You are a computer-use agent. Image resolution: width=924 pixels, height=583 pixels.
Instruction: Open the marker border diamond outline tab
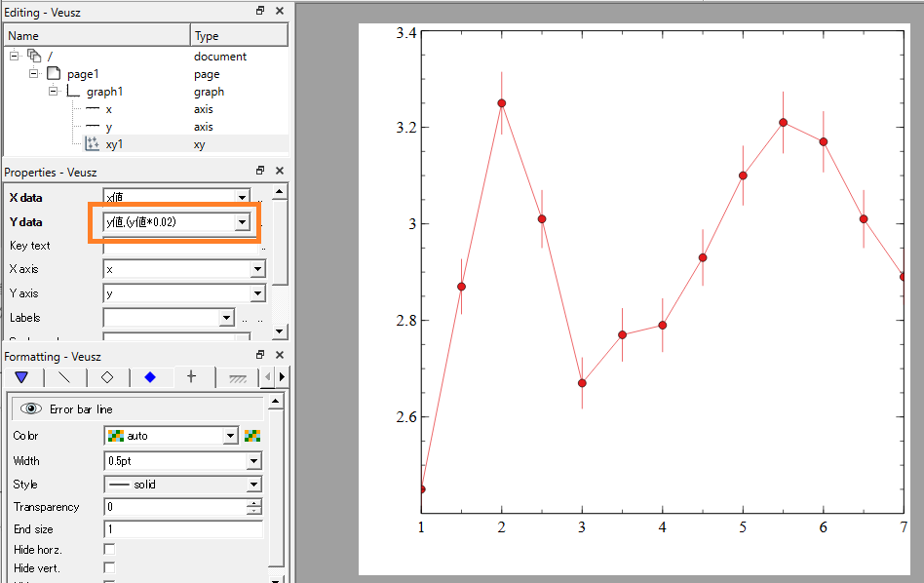(x=107, y=377)
